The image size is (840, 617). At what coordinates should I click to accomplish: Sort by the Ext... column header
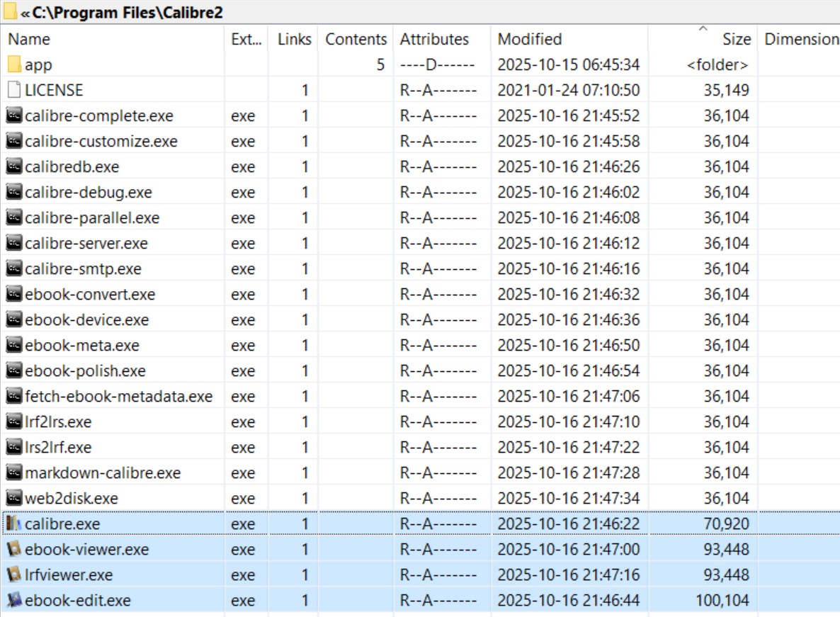coord(246,39)
